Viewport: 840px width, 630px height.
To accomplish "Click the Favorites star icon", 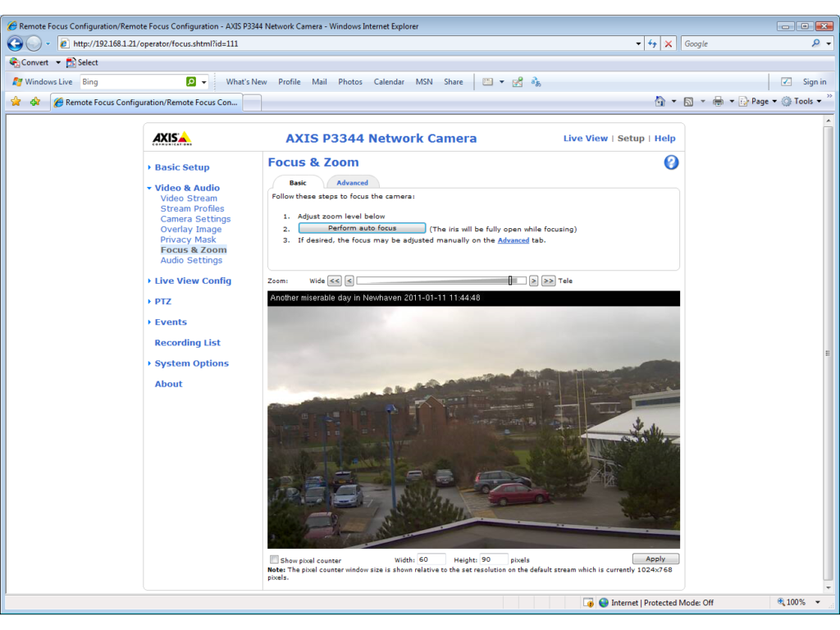I will tap(16, 101).
